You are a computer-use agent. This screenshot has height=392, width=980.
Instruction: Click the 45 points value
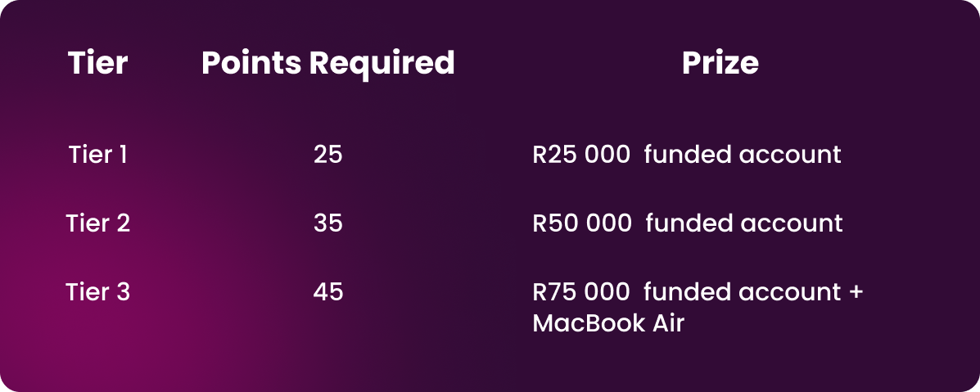point(327,291)
